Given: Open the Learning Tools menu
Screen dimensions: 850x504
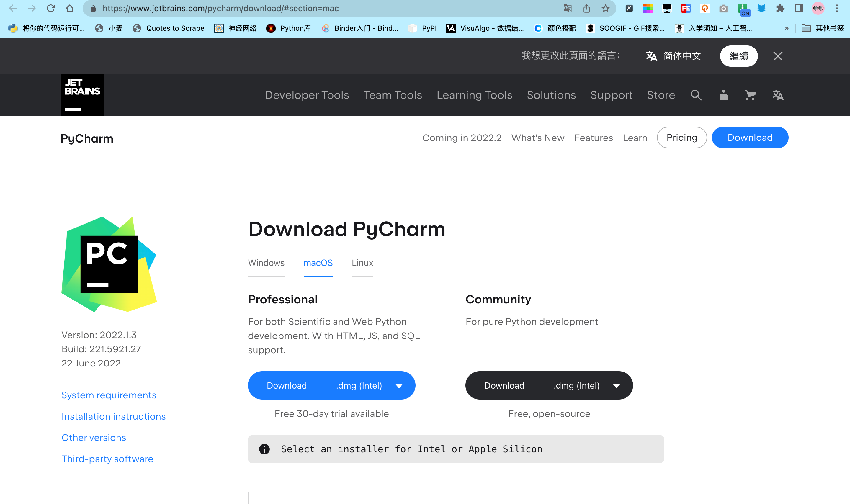Looking at the screenshot, I should pyautogui.click(x=474, y=95).
